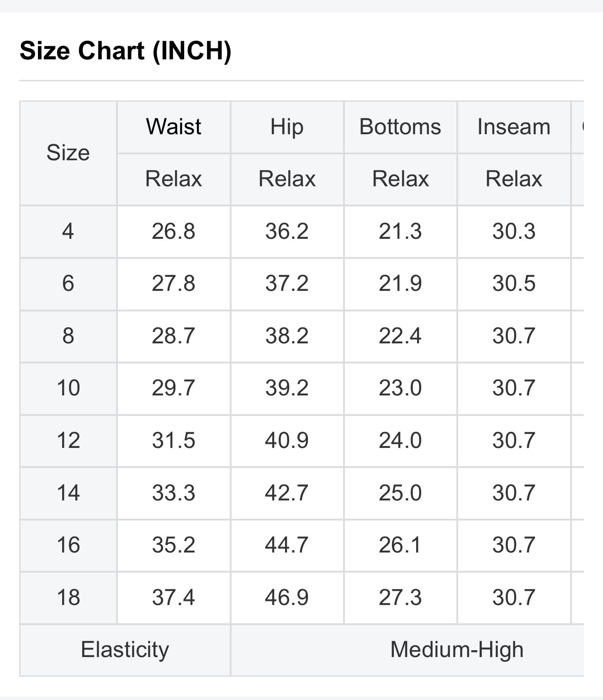This screenshot has width=603, height=700.
Task: Select bottoms value 23.0 for size 10
Action: pos(400,388)
